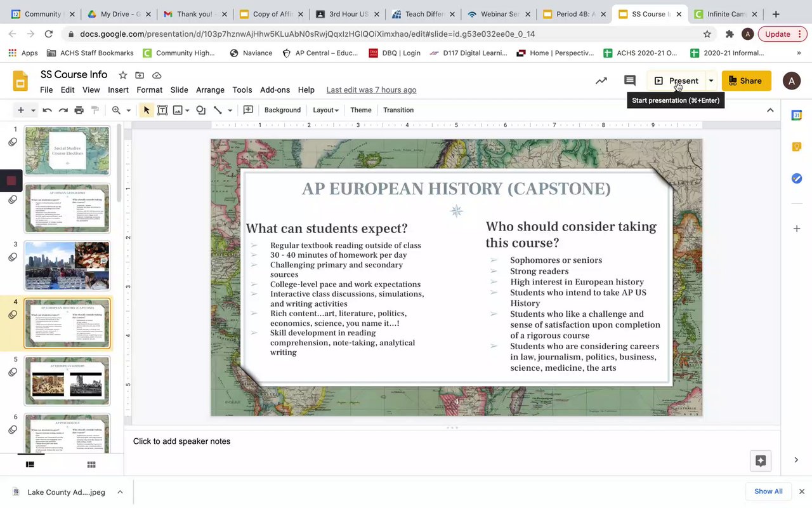Viewport: 812px width, 508px height.
Task: Open comment history speech bubble icon
Action: pos(629,81)
